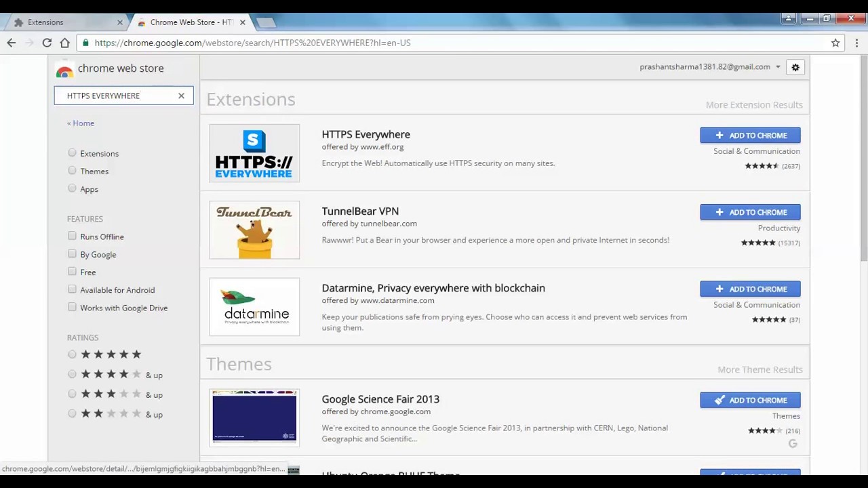Close the Extensions tab
868x488 pixels.
120,22
